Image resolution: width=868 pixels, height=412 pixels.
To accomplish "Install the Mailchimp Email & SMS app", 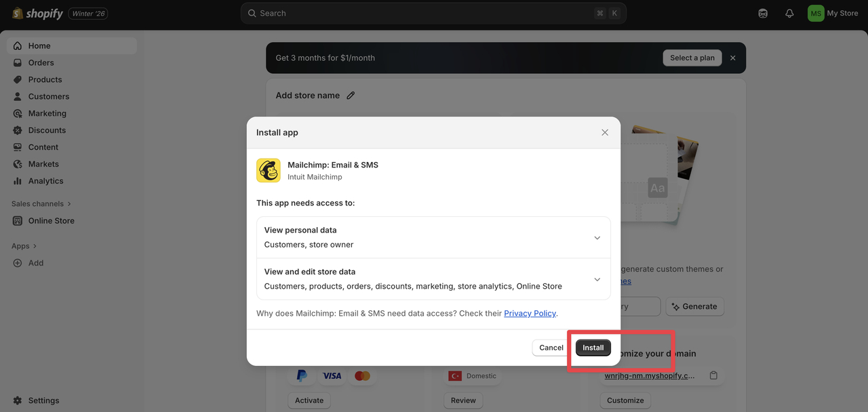I will pyautogui.click(x=593, y=347).
